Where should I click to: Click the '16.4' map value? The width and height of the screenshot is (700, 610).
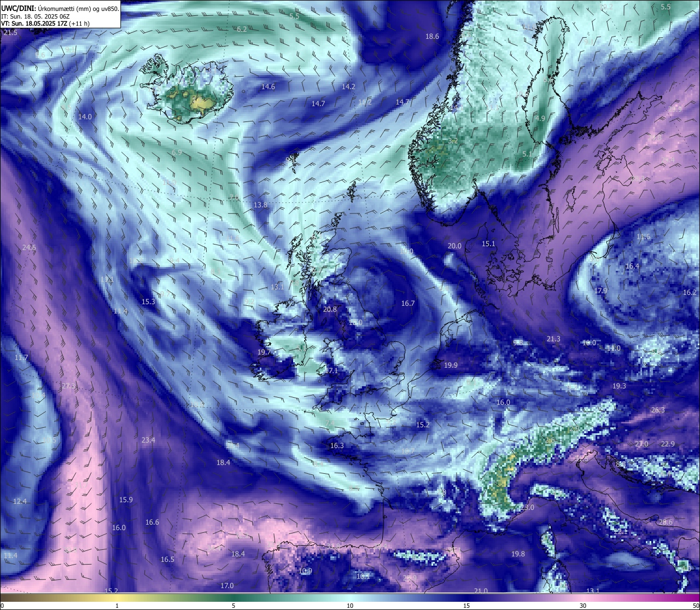tap(632, 266)
